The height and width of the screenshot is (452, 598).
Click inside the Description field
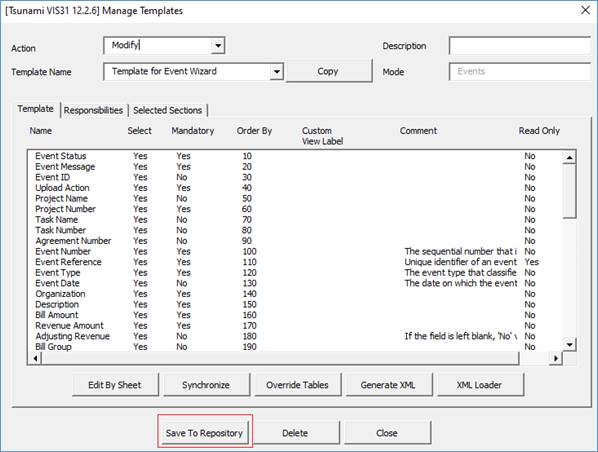click(520, 46)
